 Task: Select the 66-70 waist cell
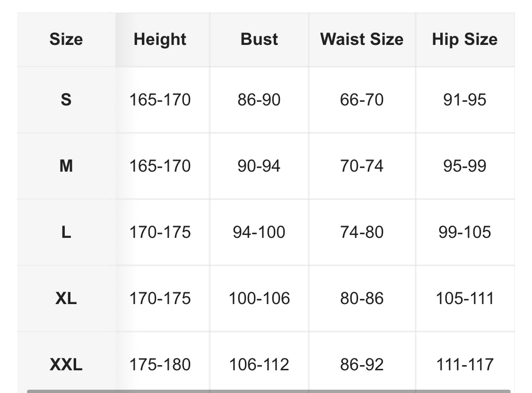[362, 100]
